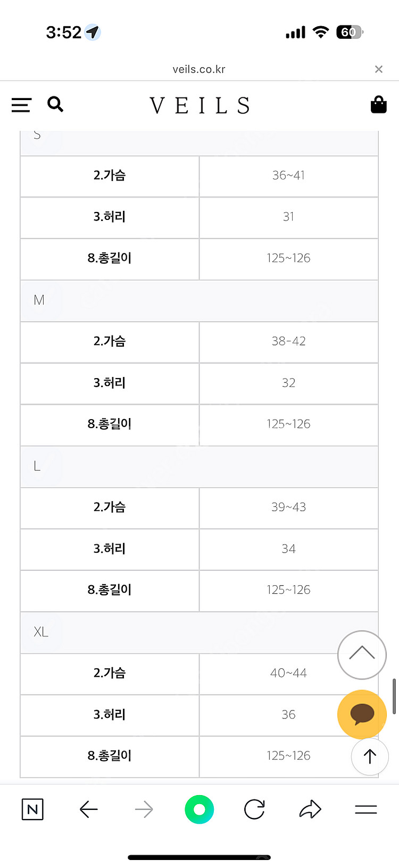Tap the green Naver circle button

click(x=199, y=809)
